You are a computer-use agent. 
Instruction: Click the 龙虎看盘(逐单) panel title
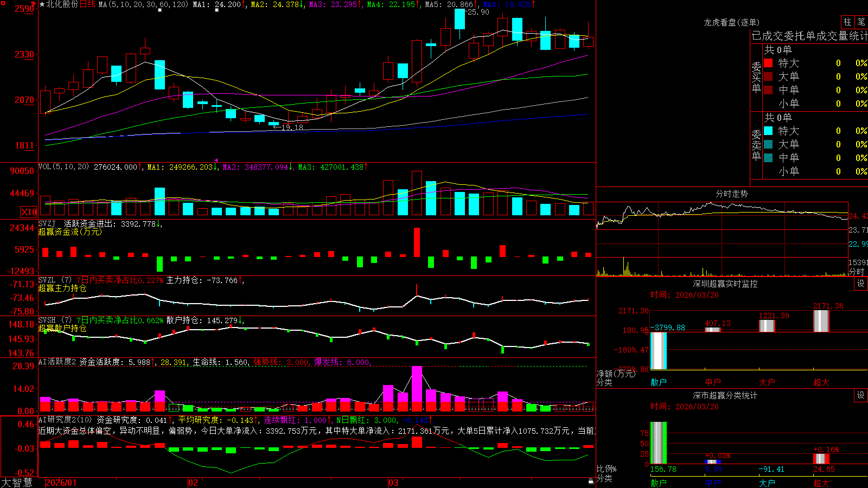coord(732,22)
